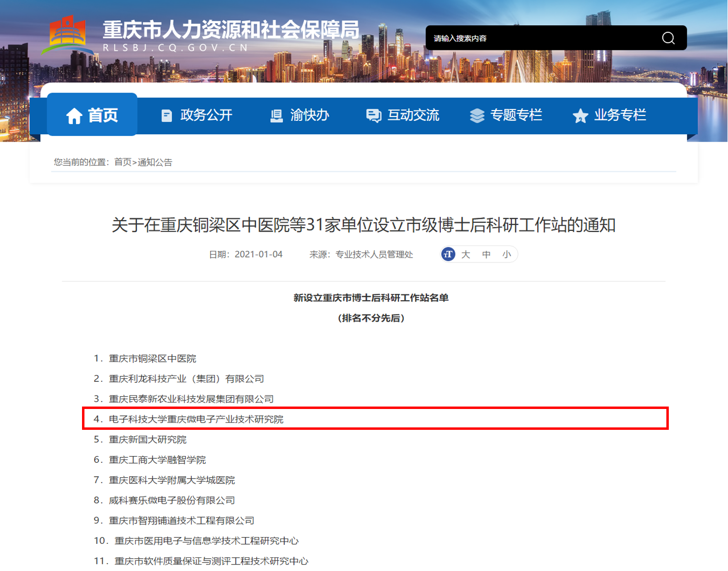Open the 首页 navigation tab
Image resolution: width=728 pixels, height=571 pixels.
click(x=92, y=114)
